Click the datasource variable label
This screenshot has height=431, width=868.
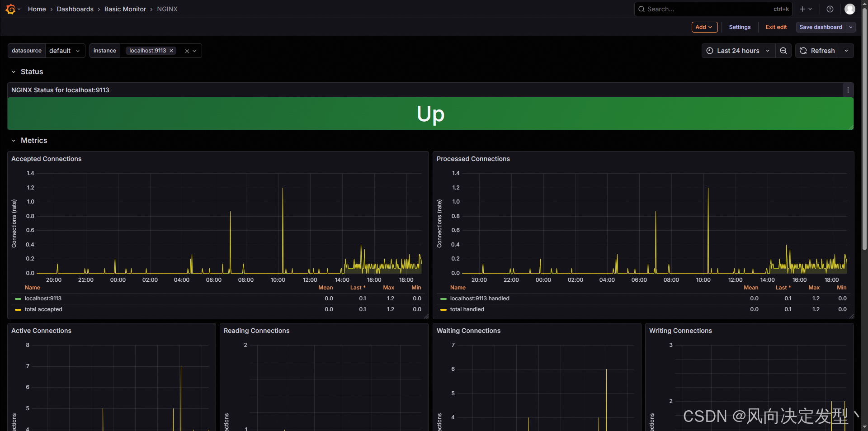[27, 51]
